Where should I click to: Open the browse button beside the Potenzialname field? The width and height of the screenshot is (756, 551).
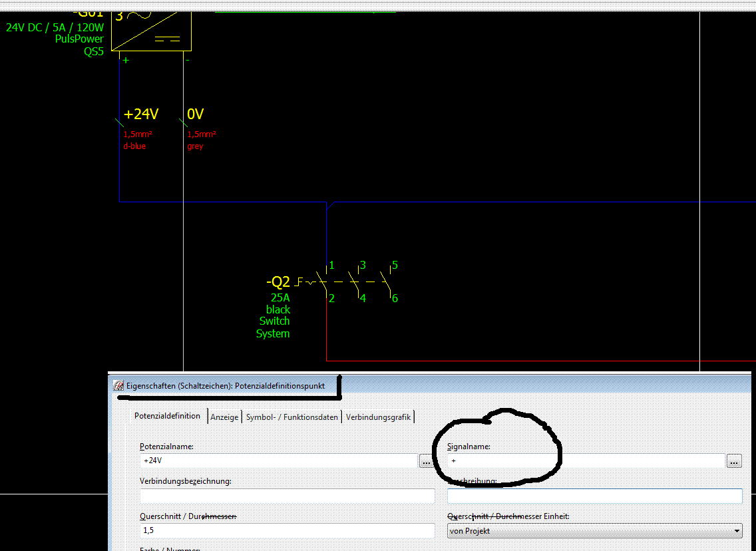426,461
